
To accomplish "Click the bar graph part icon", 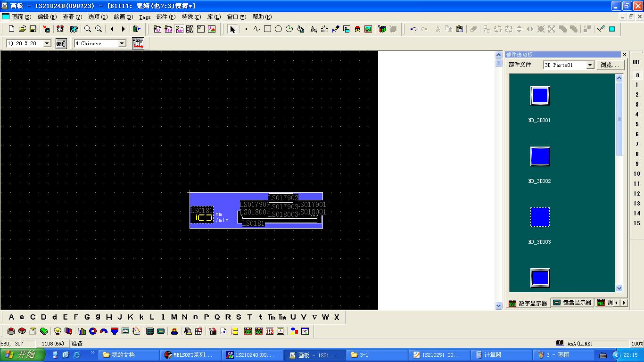I will point(82,331).
